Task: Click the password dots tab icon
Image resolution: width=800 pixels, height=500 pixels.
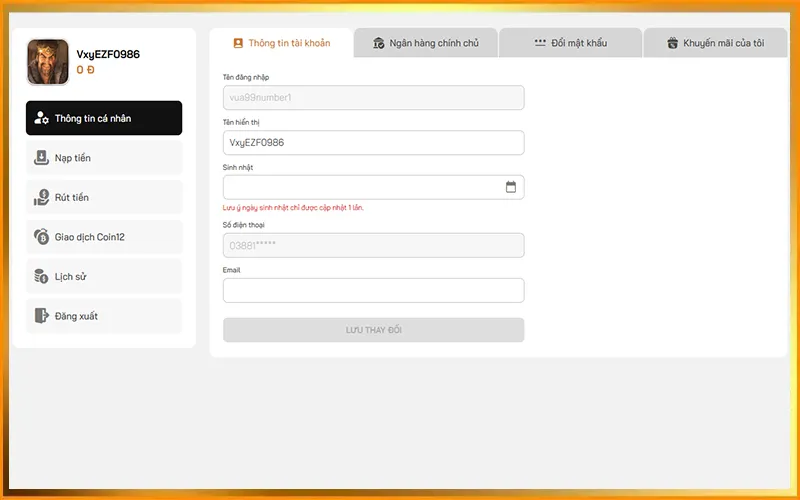Action: tap(540, 43)
